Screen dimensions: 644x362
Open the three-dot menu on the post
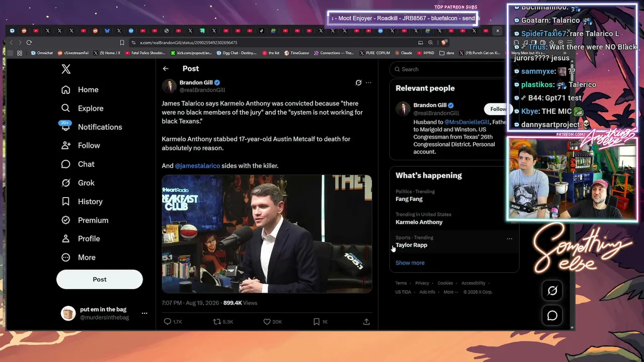368,82
